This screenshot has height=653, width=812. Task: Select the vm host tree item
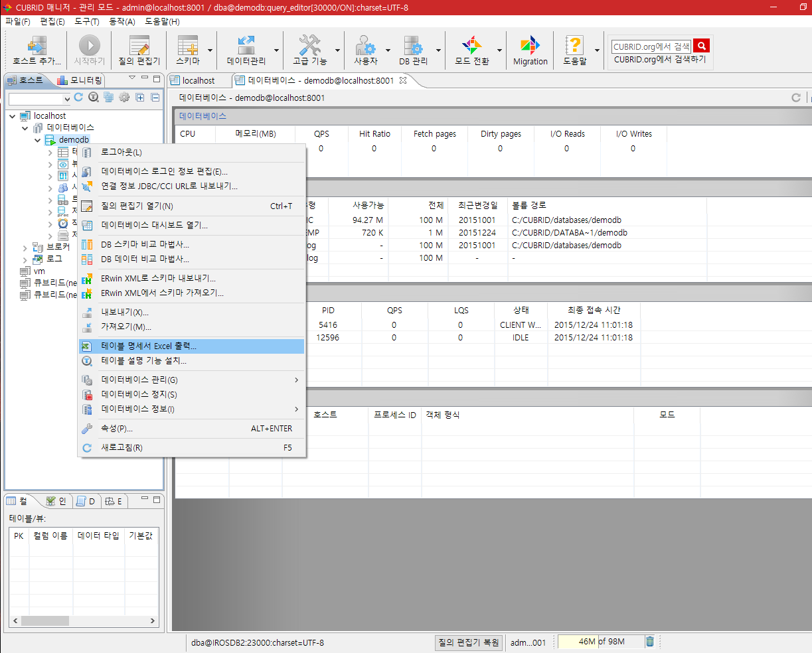[x=39, y=271]
